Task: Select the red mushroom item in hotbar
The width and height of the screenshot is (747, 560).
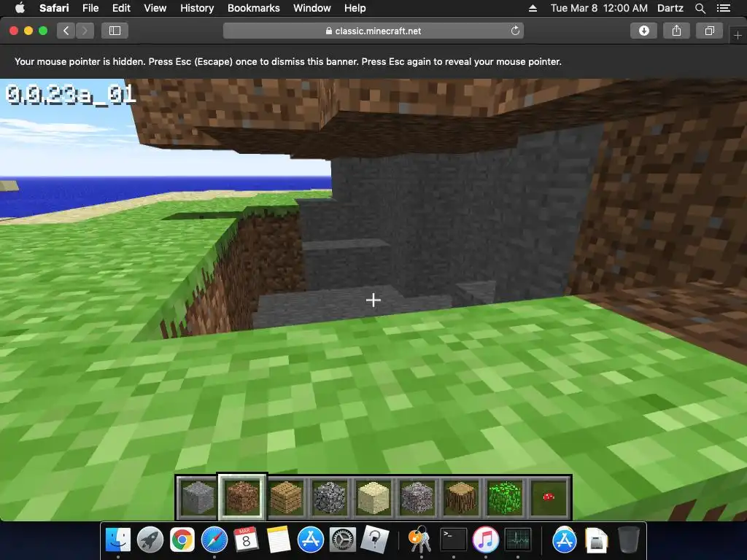Action: point(549,497)
